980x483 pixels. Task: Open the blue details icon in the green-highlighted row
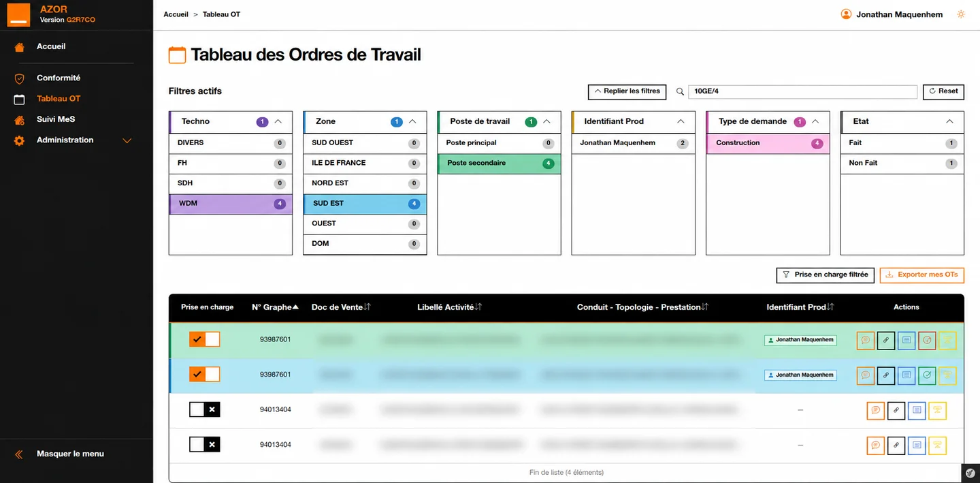(x=906, y=340)
